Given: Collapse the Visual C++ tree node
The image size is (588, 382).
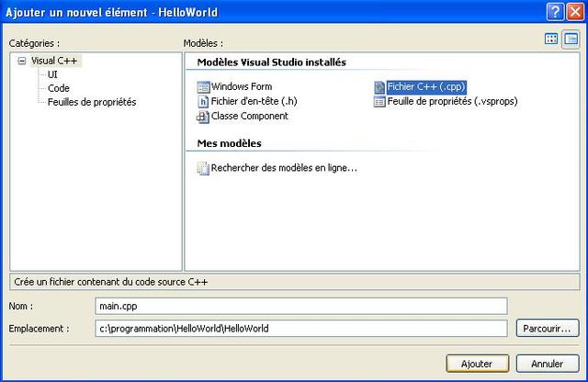Looking at the screenshot, I should 22,61.
